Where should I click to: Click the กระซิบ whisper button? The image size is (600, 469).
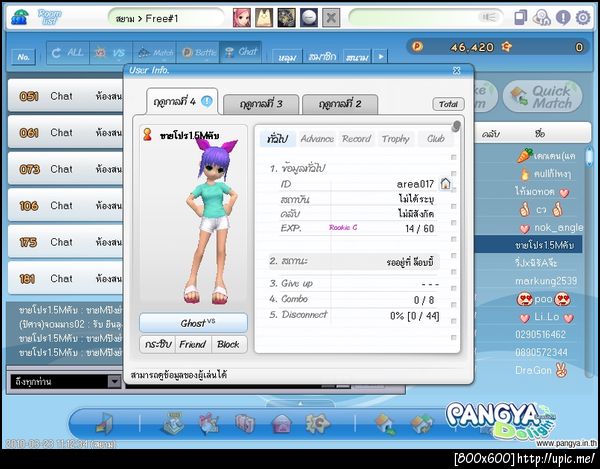[x=157, y=344]
